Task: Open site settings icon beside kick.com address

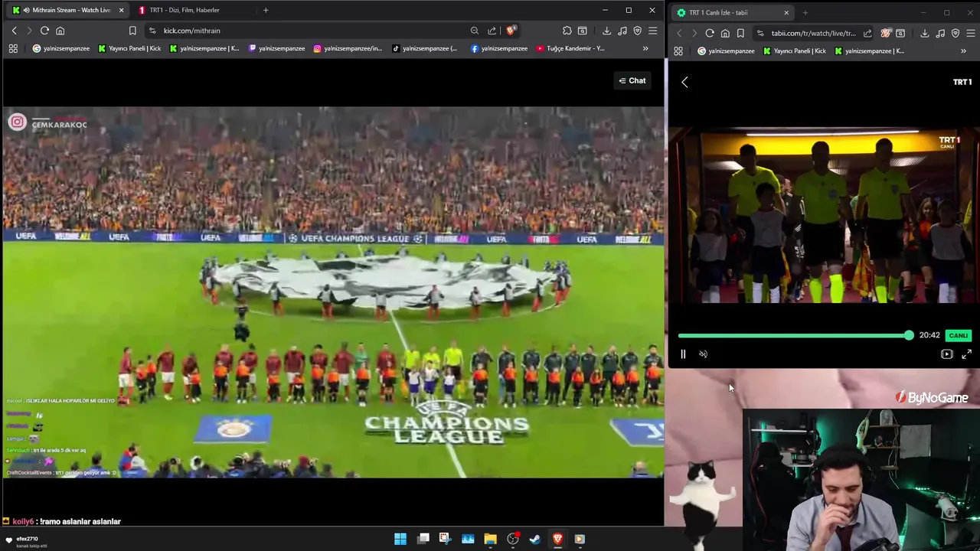Action: click(x=152, y=31)
